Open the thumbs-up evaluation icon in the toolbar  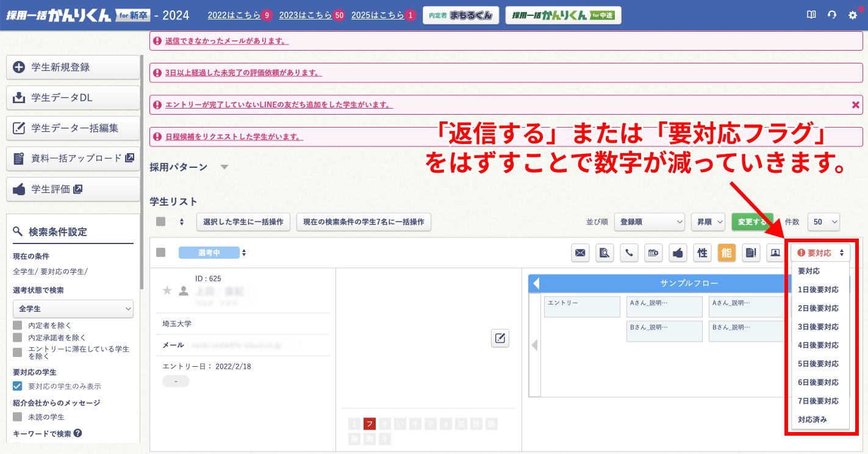[678, 253]
